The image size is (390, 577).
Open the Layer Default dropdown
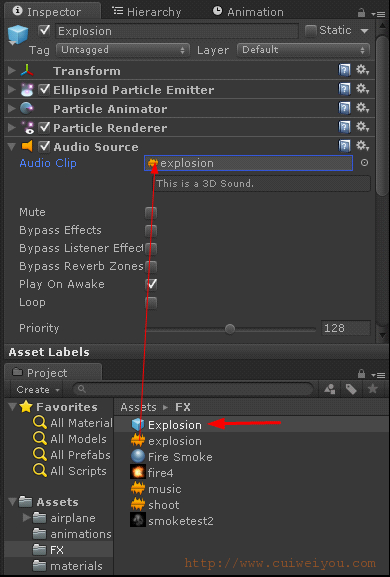point(304,50)
